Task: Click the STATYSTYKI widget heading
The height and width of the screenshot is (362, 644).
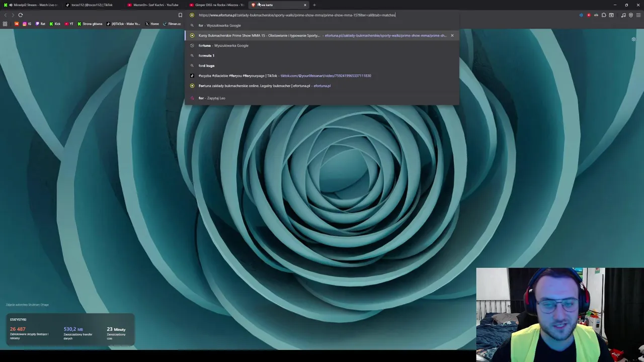Action: [18, 319]
